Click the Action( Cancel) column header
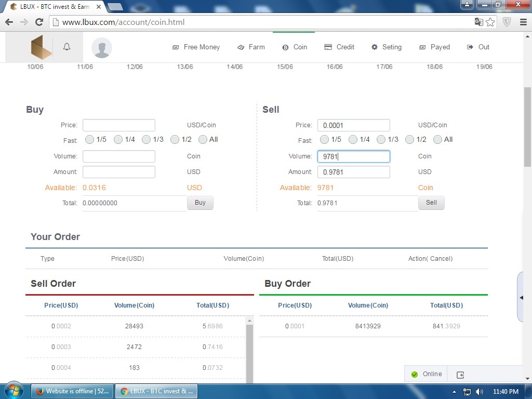Viewport: 532px width, 399px height. coord(430,259)
